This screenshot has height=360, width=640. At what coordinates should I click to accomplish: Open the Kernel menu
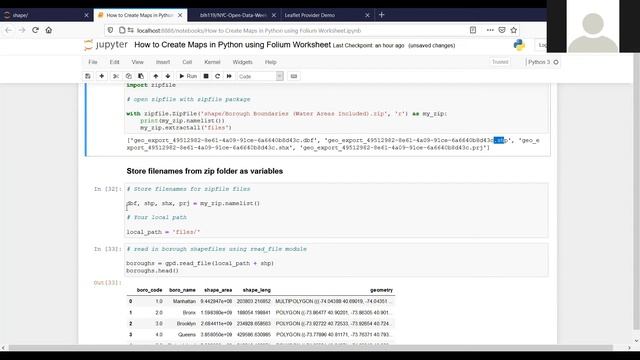point(212,62)
